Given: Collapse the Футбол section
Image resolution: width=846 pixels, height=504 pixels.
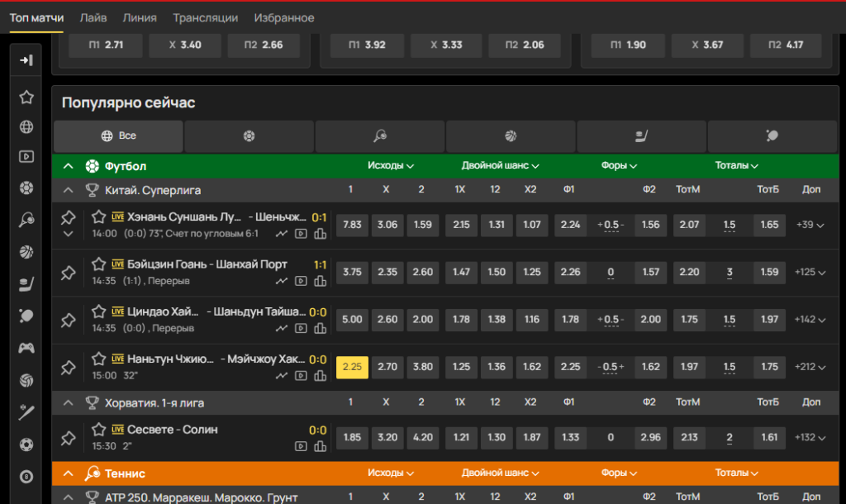Looking at the screenshot, I should (x=68, y=166).
